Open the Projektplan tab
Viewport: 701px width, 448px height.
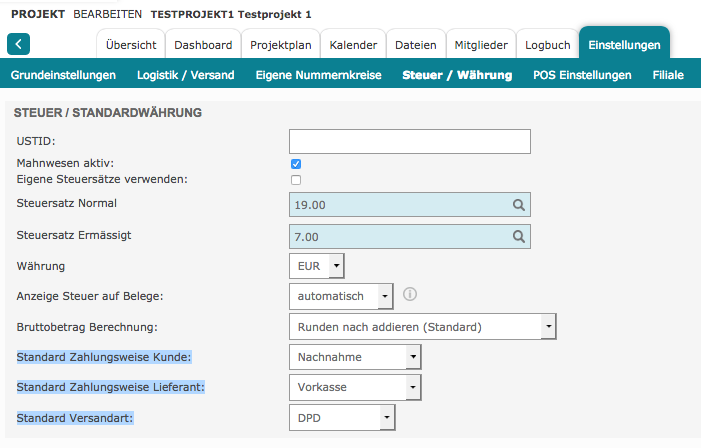pos(282,45)
